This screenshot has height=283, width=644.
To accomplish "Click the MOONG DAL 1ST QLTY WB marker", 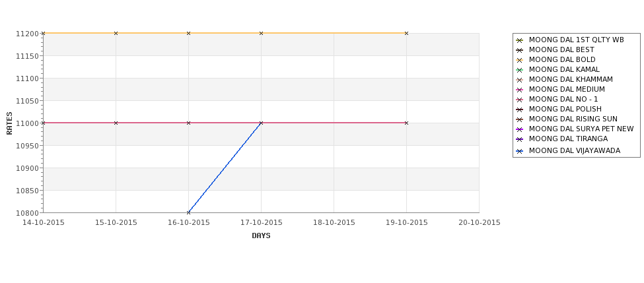I will [520, 40].
